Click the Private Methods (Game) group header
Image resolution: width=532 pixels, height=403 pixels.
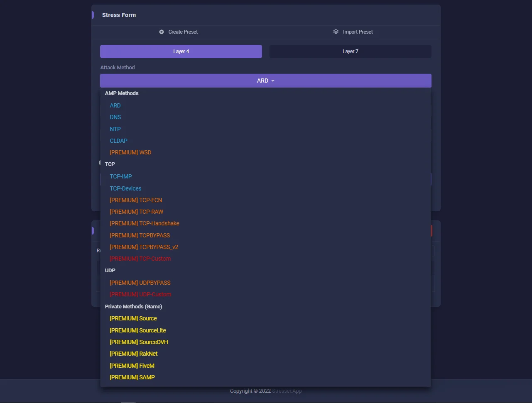pyautogui.click(x=133, y=307)
